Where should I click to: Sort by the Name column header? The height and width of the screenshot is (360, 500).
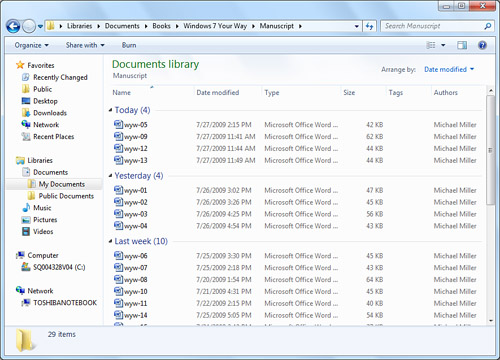click(122, 93)
